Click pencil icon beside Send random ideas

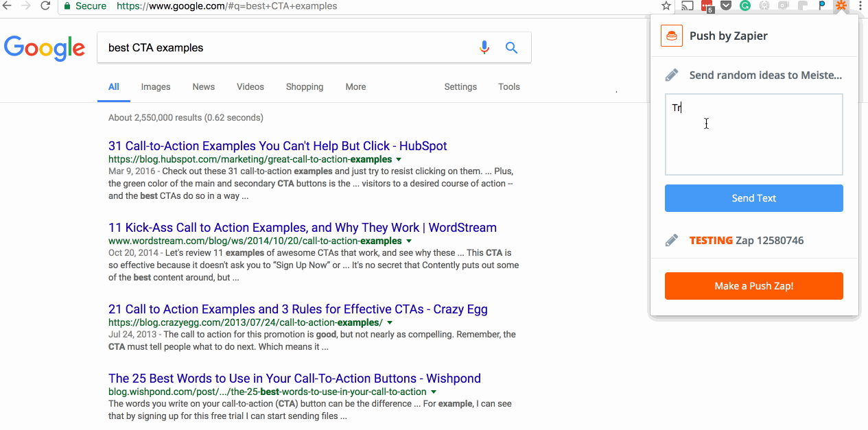click(x=672, y=75)
